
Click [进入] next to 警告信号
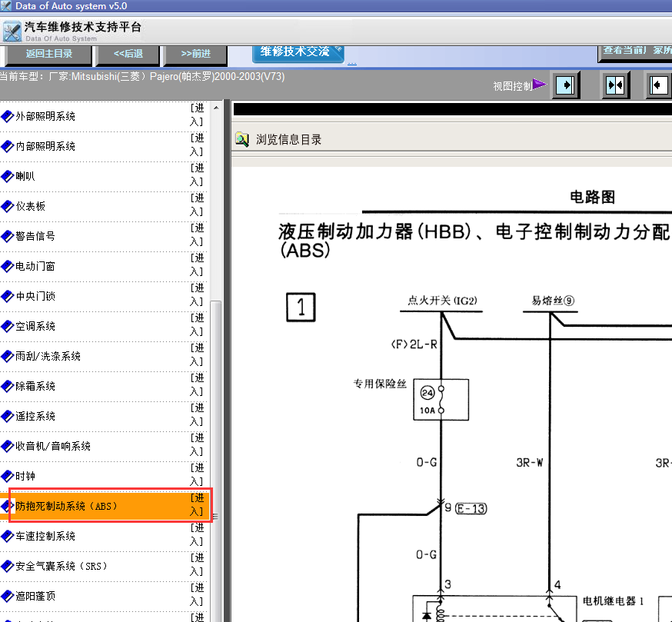197,235
